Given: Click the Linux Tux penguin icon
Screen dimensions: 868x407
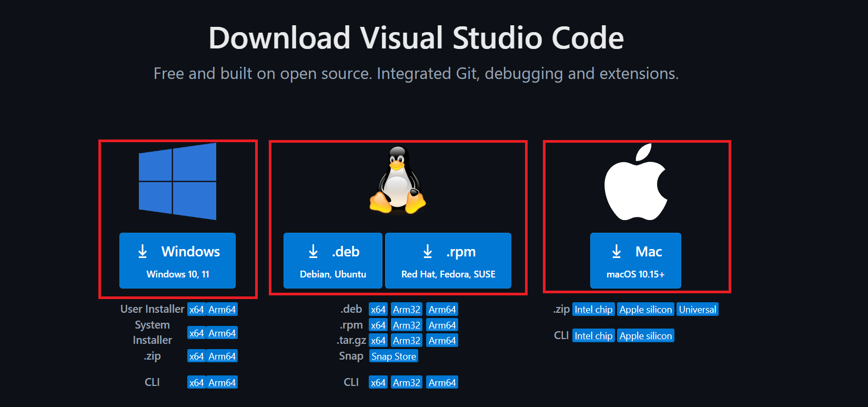Looking at the screenshot, I should click(398, 180).
